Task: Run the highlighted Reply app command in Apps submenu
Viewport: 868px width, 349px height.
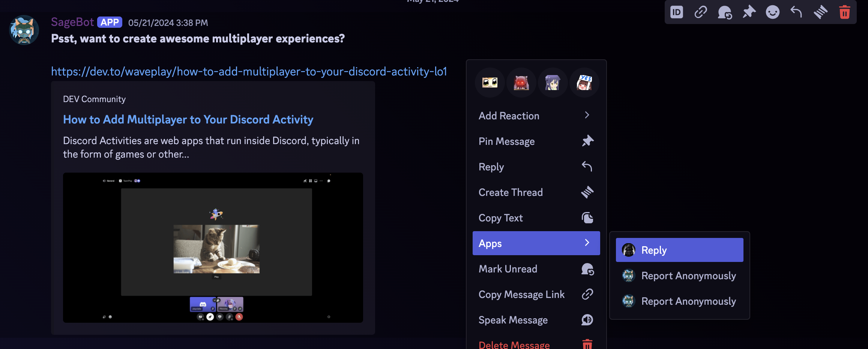Action: (680, 250)
